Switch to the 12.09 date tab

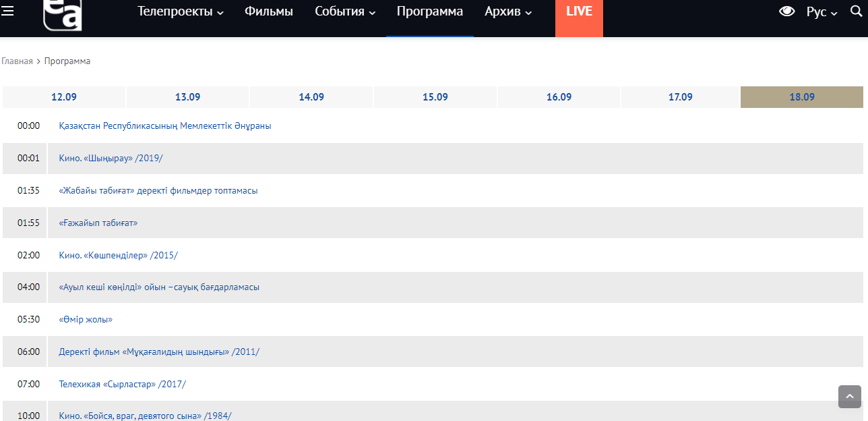point(64,97)
